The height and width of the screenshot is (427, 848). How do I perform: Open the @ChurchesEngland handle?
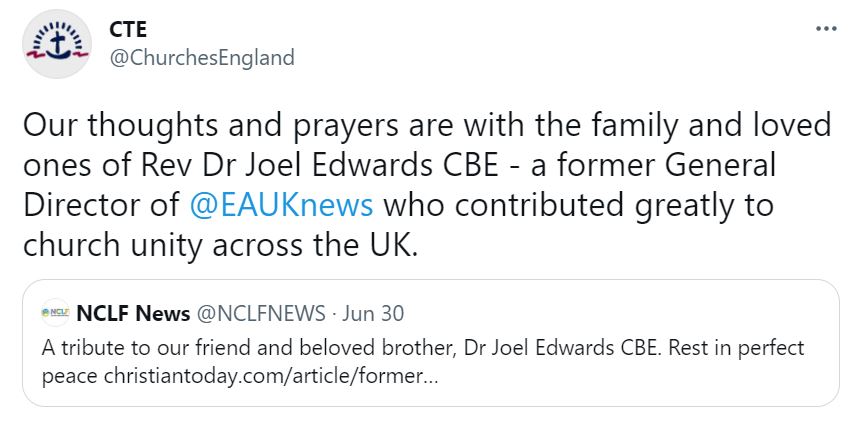200,57
